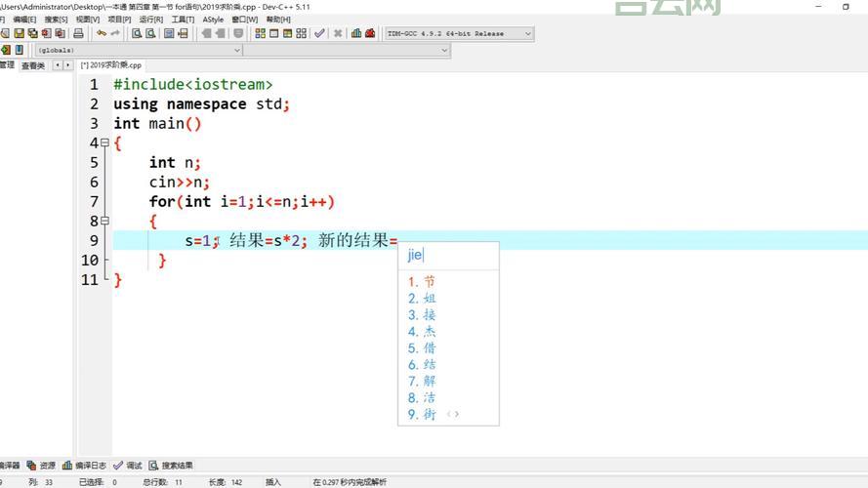Start debugging with the checkmark icon

[319, 33]
